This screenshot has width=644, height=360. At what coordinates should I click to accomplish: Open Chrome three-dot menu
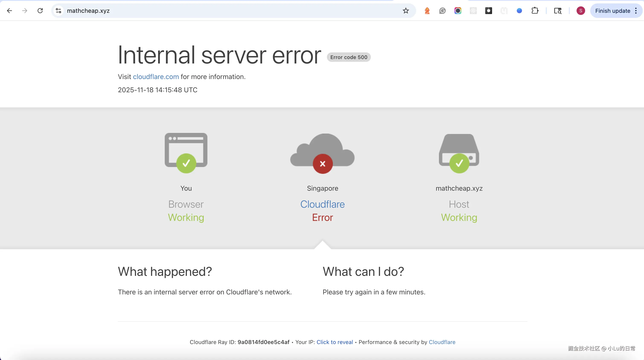636,11
